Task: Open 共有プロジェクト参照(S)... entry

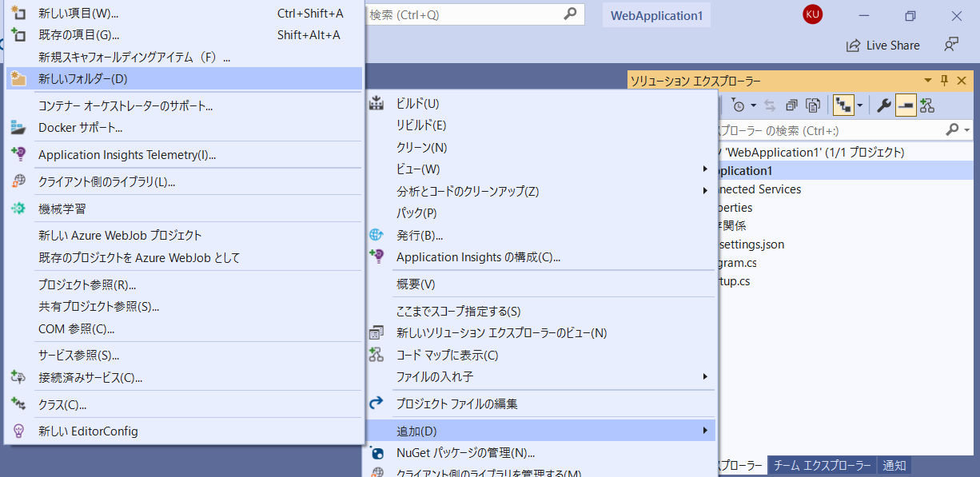Action: [x=184, y=306]
